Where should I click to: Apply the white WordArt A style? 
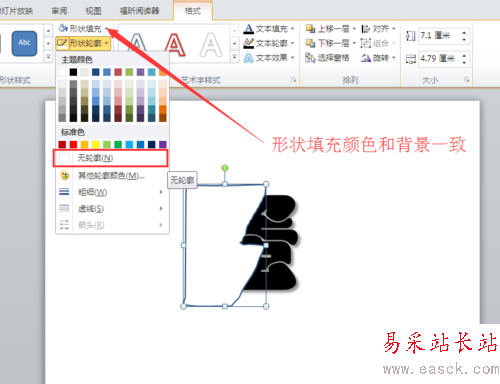click(x=211, y=44)
